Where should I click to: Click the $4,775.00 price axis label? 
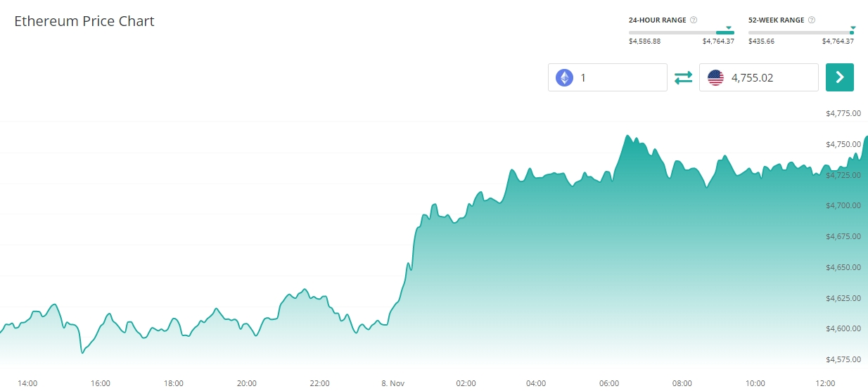tap(843, 113)
